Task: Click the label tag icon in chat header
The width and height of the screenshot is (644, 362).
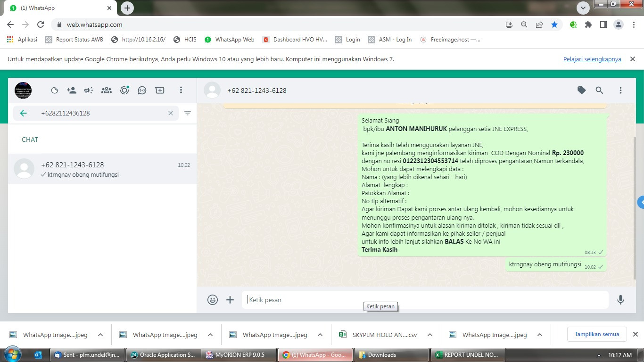Action: click(582, 90)
